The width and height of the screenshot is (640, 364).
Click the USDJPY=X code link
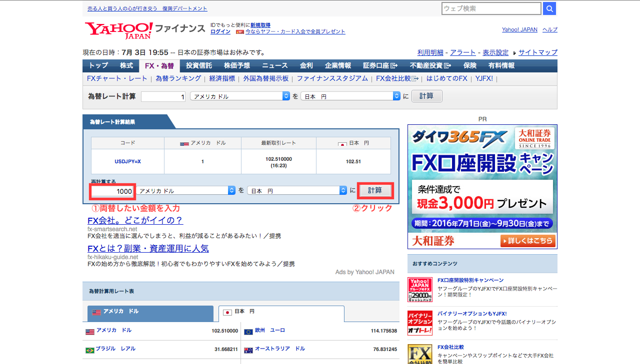(128, 161)
